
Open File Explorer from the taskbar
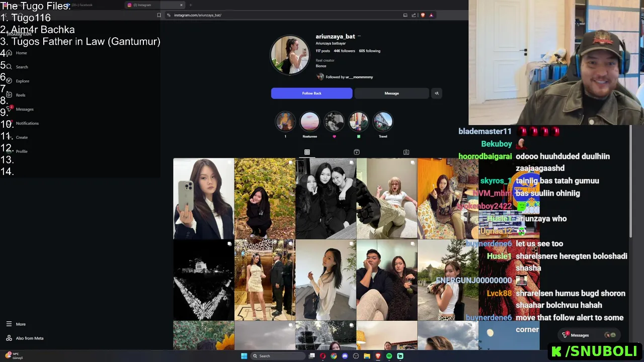[x=367, y=356]
